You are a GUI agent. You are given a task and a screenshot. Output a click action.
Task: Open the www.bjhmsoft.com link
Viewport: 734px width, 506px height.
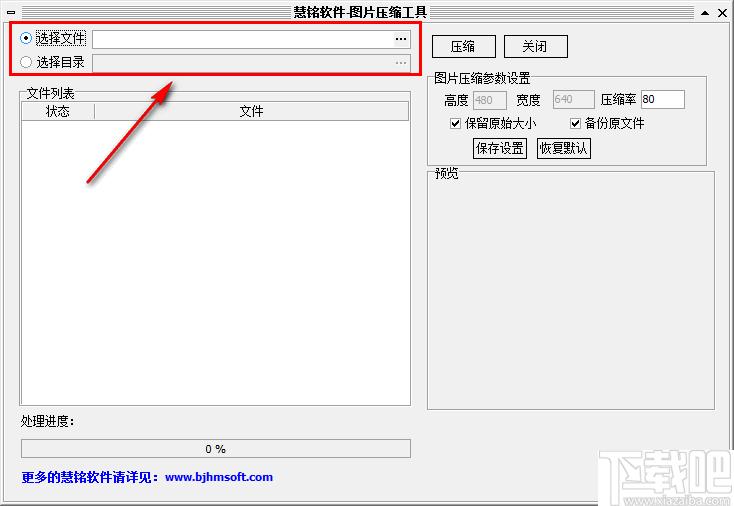[219, 477]
